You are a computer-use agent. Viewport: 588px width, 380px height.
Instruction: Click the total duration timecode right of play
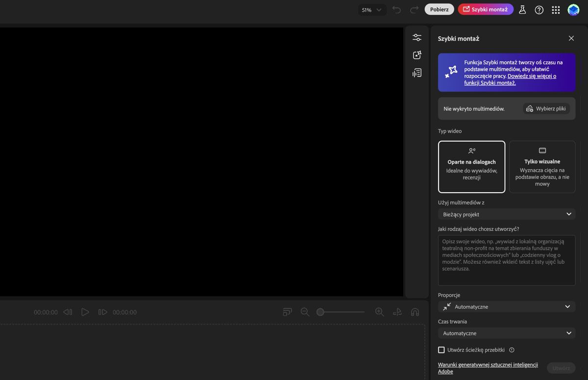[124, 312]
